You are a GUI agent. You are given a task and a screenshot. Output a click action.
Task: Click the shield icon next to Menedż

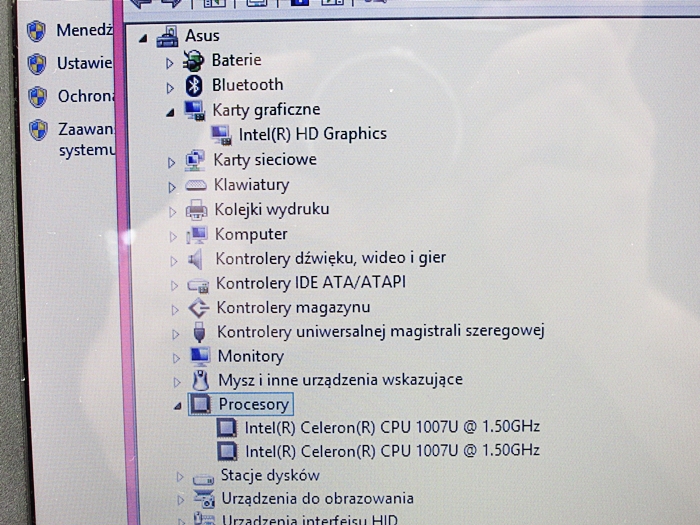point(36,32)
